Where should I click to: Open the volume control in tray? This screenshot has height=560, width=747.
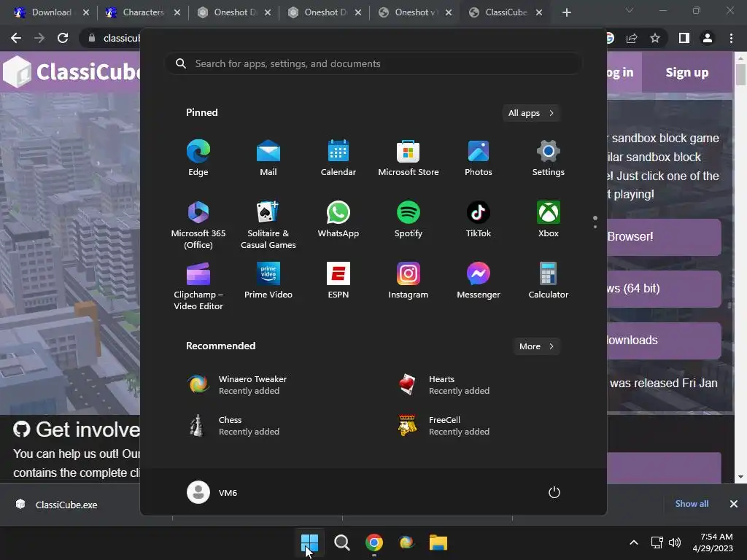click(x=675, y=542)
